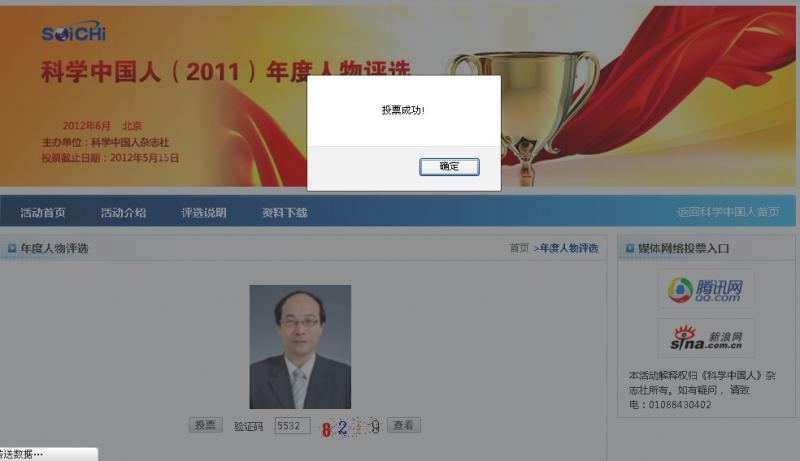Follow the 返回科学中国人首页 link
This screenshot has width=800, height=461.
pyautogui.click(x=728, y=212)
